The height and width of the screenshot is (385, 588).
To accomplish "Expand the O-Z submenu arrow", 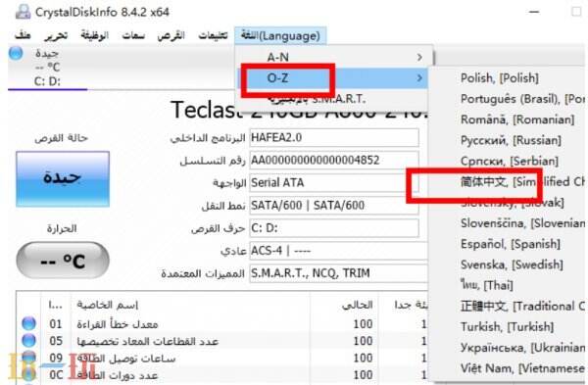I will click(x=419, y=78).
